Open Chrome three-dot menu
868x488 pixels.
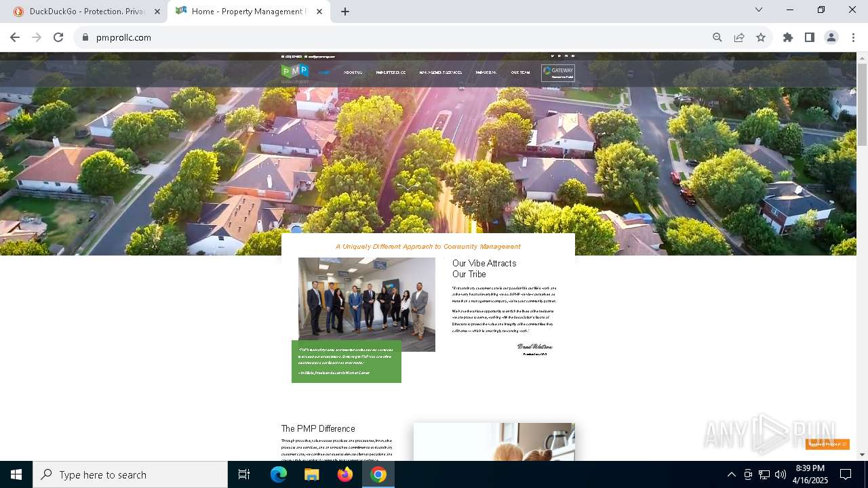(853, 37)
